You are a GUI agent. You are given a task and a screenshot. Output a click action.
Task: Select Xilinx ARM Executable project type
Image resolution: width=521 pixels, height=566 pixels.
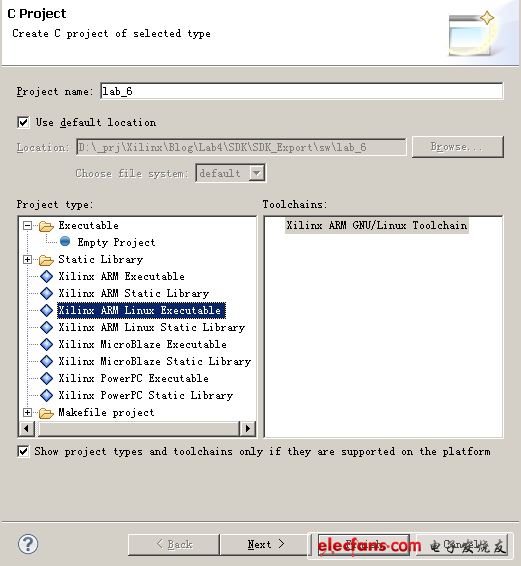pos(122,277)
